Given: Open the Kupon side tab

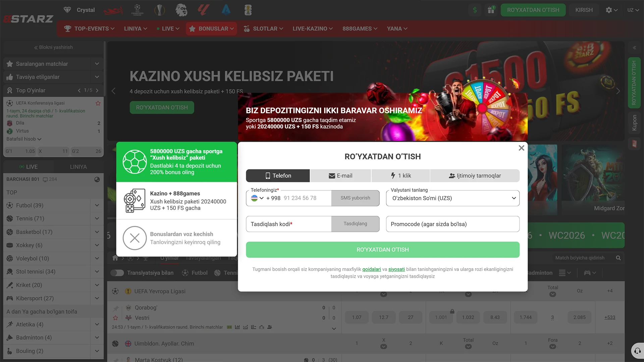Looking at the screenshot, I should click(x=634, y=123).
